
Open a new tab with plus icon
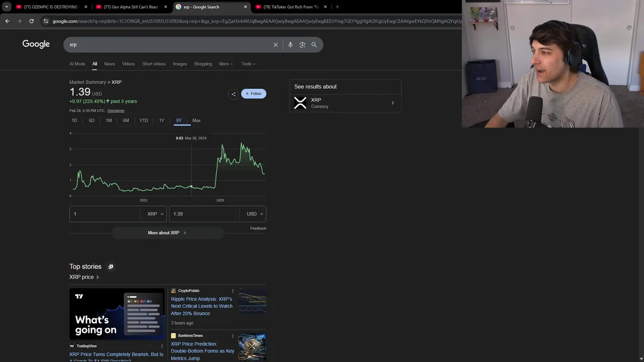[337, 7]
